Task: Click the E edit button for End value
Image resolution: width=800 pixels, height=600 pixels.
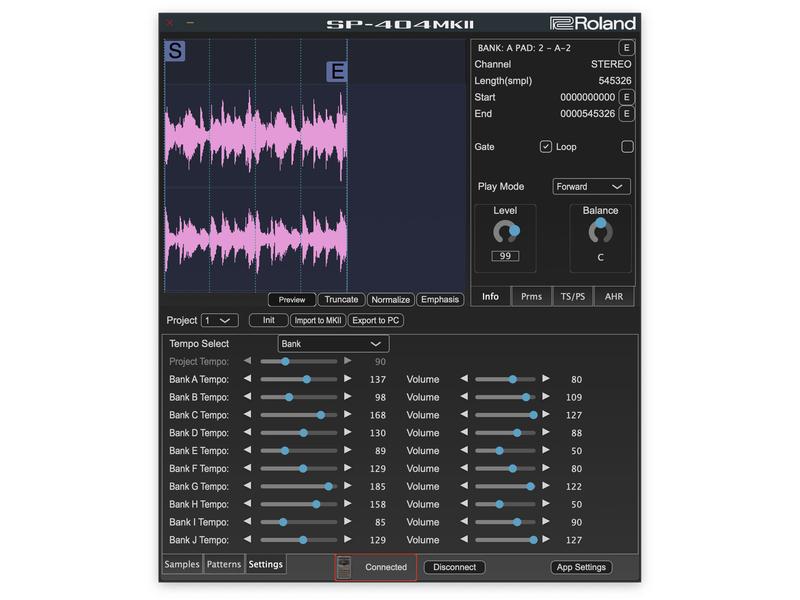Action: (x=626, y=114)
